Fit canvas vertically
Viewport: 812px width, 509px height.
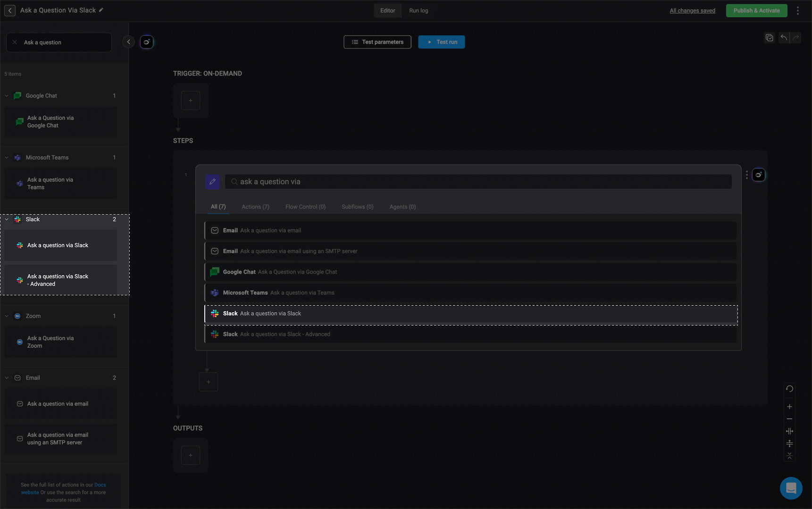pyautogui.click(x=789, y=443)
